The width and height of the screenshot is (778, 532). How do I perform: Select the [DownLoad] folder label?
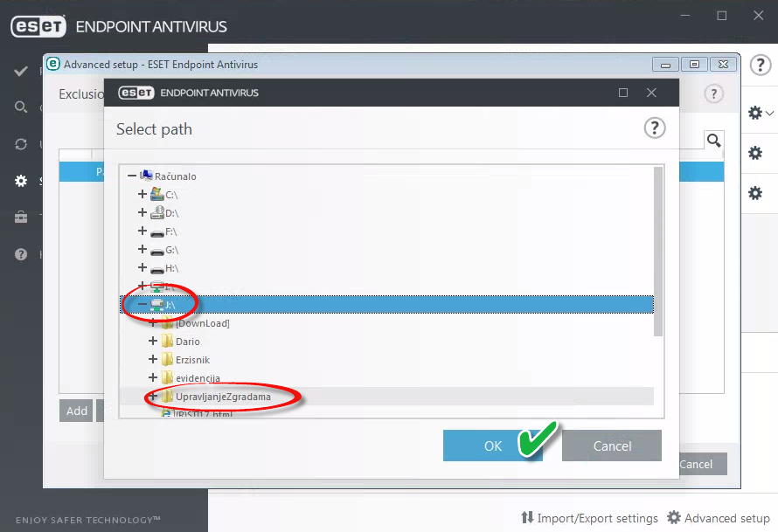click(203, 323)
